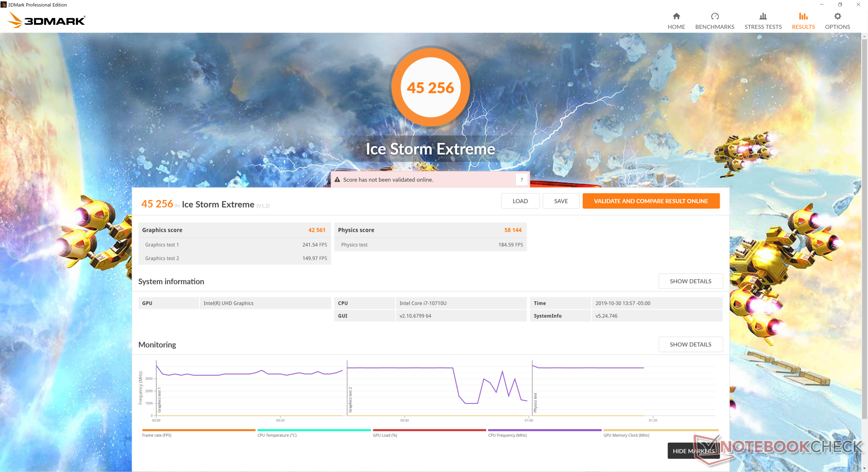Open the HOME tab

pos(676,21)
